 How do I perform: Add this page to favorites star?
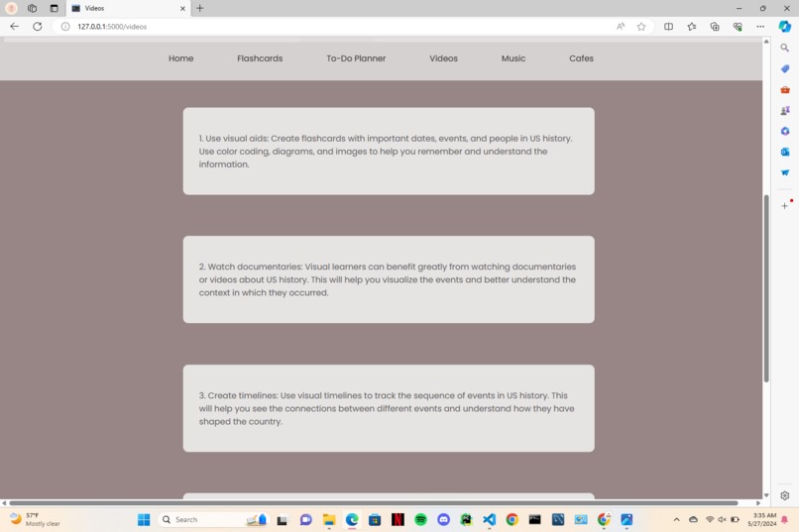pyautogui.click(x=641, y=27)
